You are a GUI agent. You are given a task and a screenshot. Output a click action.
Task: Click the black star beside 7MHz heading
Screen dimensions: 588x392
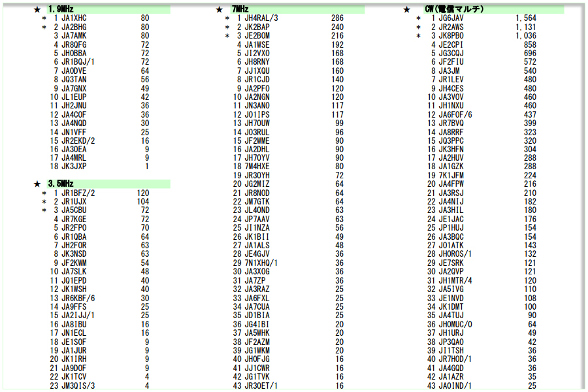coord(220,10)
